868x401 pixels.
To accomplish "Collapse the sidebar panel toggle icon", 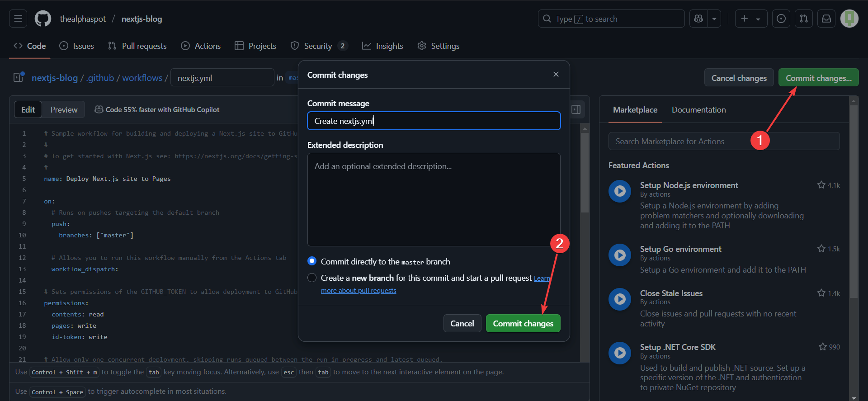I will pos(576,109).
